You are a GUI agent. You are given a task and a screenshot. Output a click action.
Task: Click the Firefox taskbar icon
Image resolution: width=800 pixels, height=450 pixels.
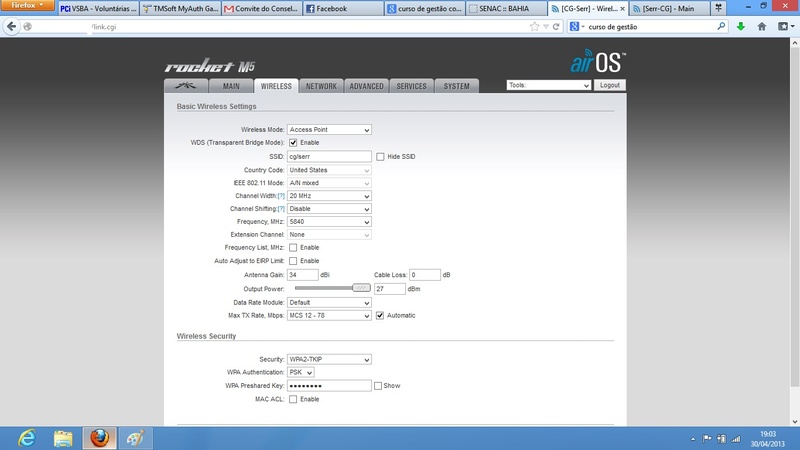click(99, 438)
